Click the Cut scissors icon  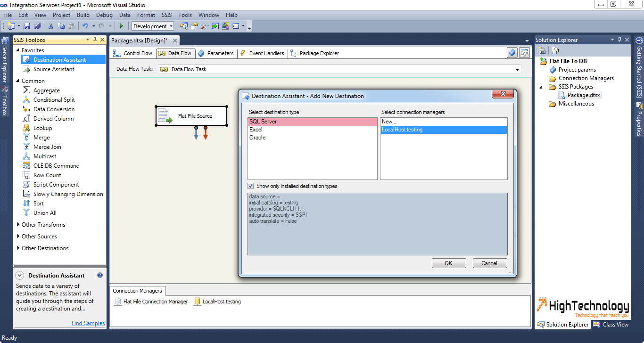[x=51, y=26]
